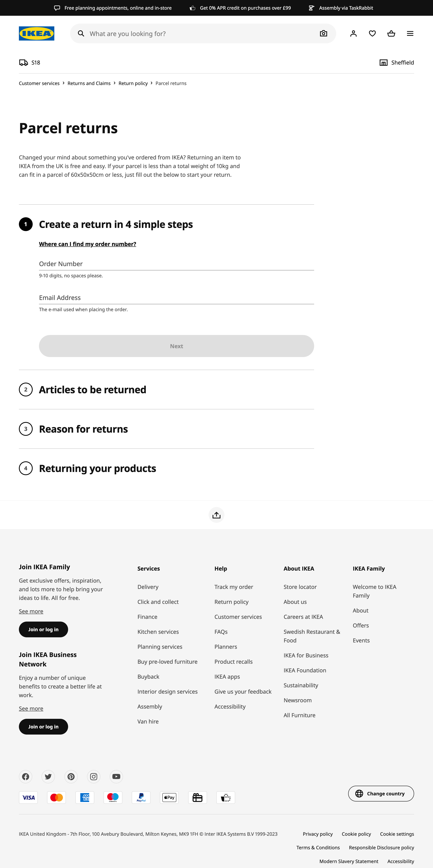Expand the Reason for returns step
The image size is (433, 868).
pyautogui.click(x=83, y=429)
